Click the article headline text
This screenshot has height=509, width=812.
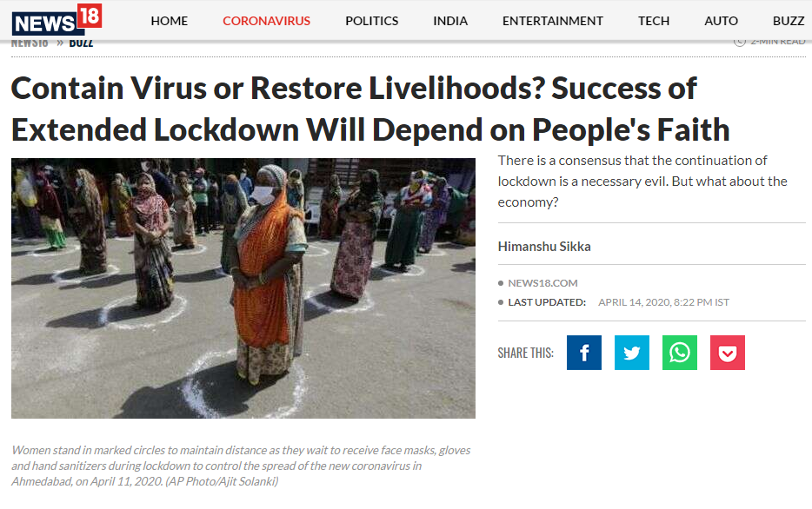[x=370, y=109]
